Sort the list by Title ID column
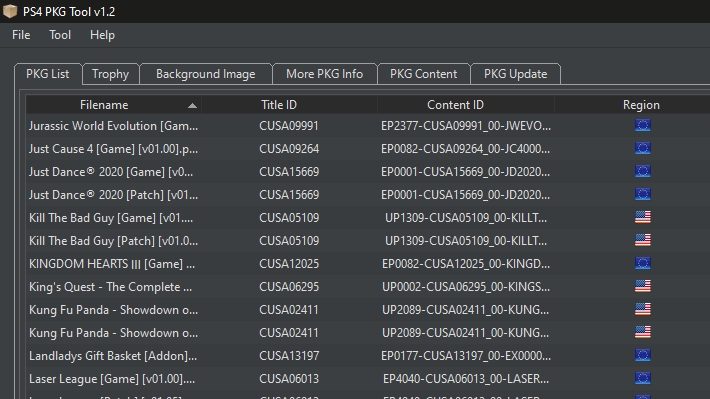Screen dimensions: 710x399 point(279,105)
